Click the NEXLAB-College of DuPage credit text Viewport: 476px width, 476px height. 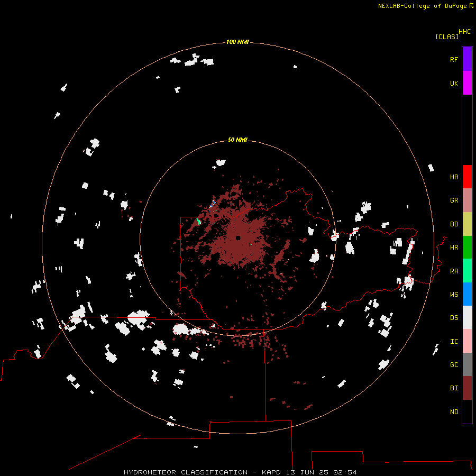(422, 6)
